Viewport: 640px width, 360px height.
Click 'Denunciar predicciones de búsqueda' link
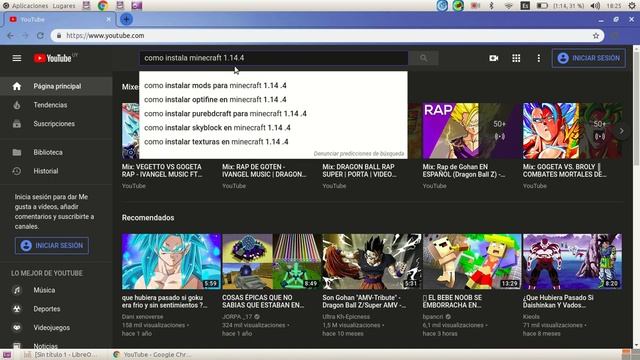pos(359,153)
